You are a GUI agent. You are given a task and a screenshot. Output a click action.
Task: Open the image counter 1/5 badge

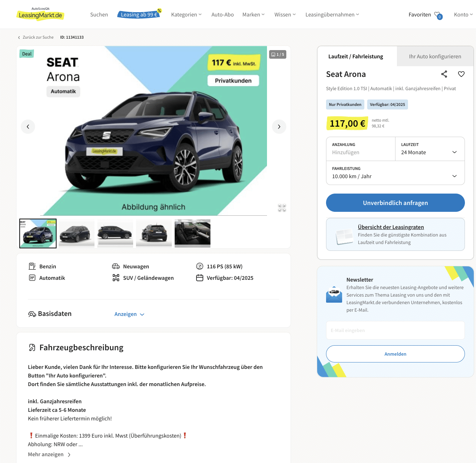click(278, 54)
